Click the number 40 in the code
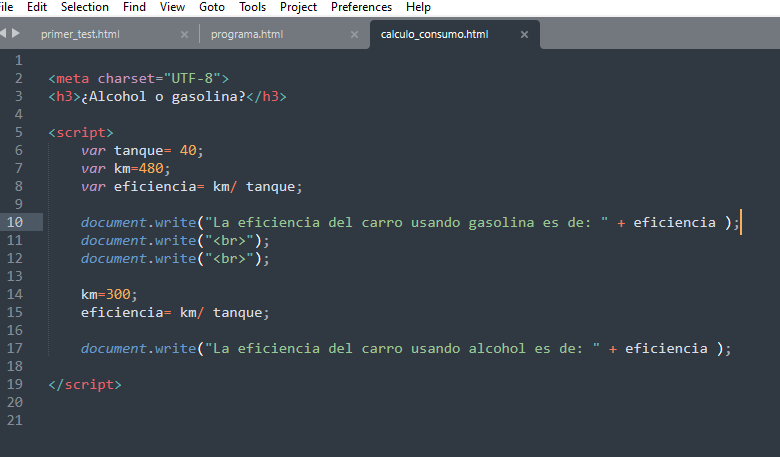The width and height of the screenshot is (780, 457). (188, 151)
